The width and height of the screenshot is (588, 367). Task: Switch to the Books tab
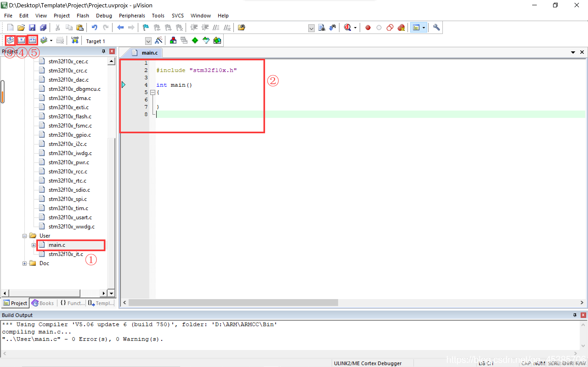point(43,303)
